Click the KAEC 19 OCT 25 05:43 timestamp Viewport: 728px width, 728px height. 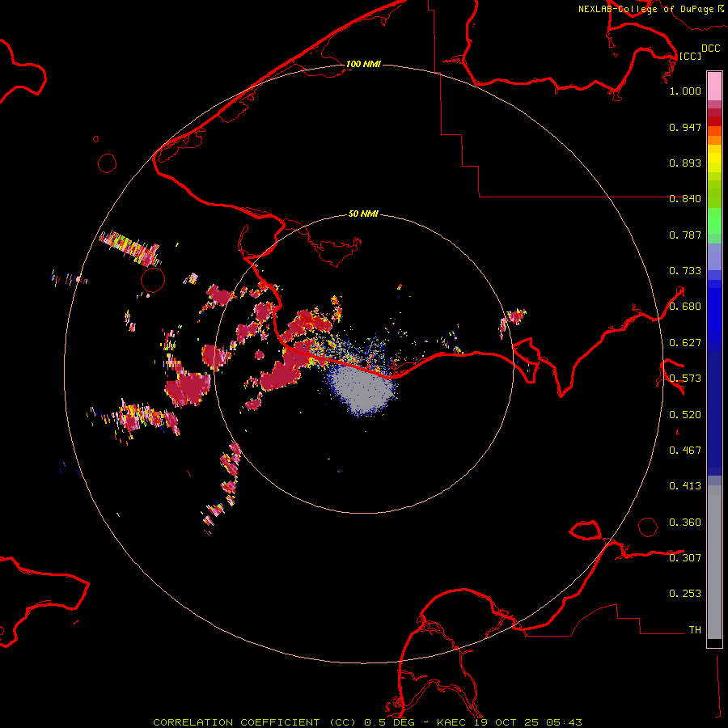[510, 722]
